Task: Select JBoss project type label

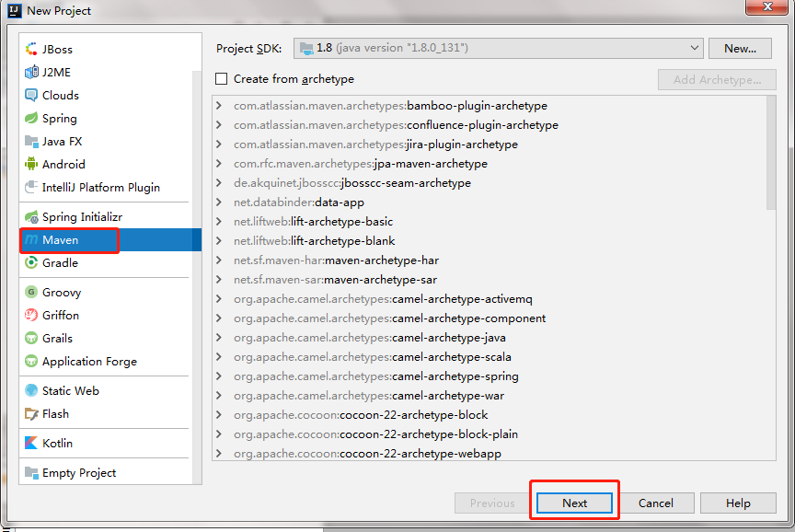Action: (57, 49)
